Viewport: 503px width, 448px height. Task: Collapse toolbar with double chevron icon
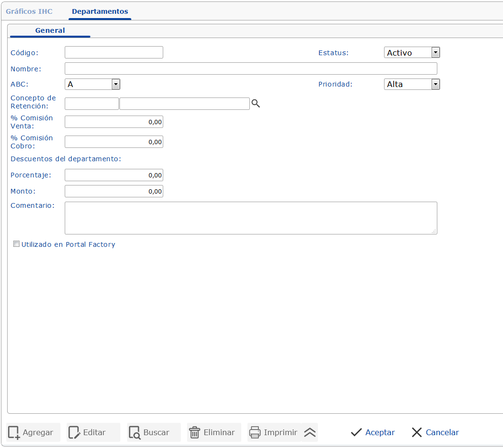tap(310, 432)
